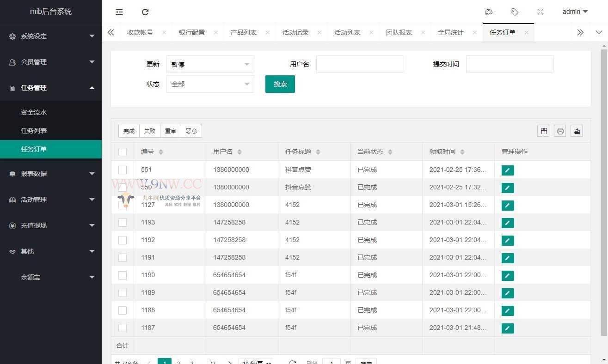
Task: Export table data icon
Action: pos(577,131)
